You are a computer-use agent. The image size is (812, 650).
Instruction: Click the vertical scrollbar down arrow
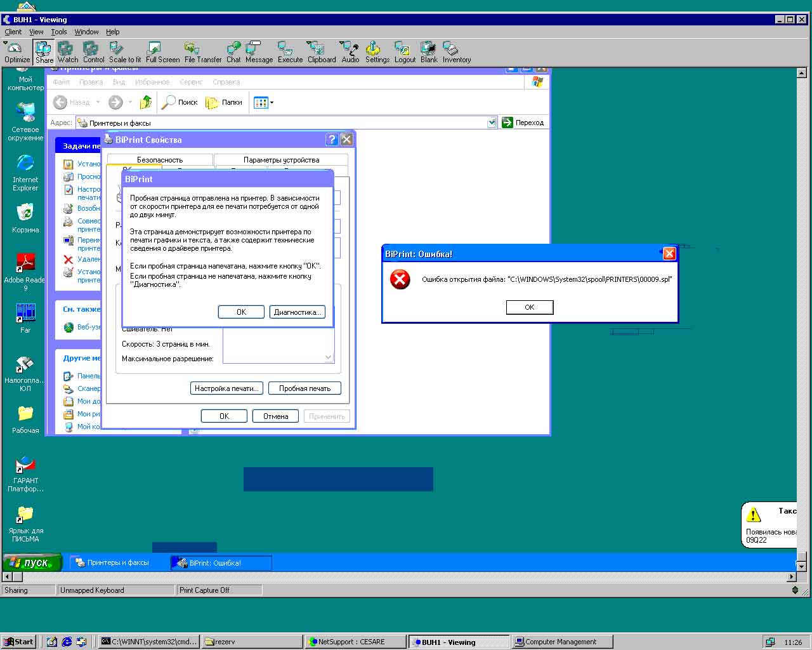801,566
